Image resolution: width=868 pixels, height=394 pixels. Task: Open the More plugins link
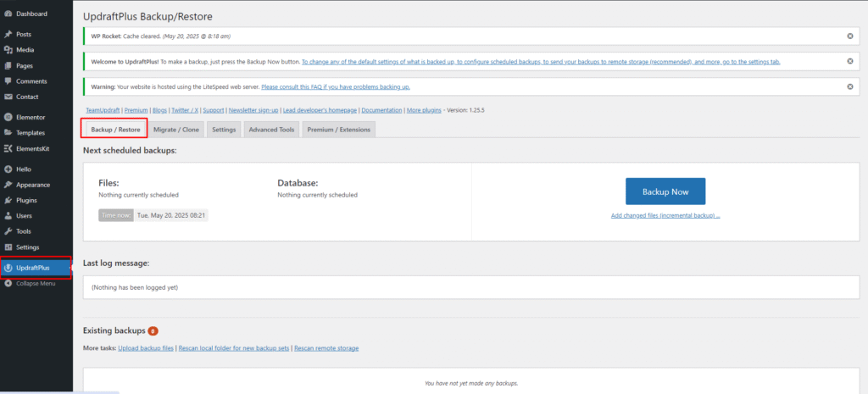424,111
